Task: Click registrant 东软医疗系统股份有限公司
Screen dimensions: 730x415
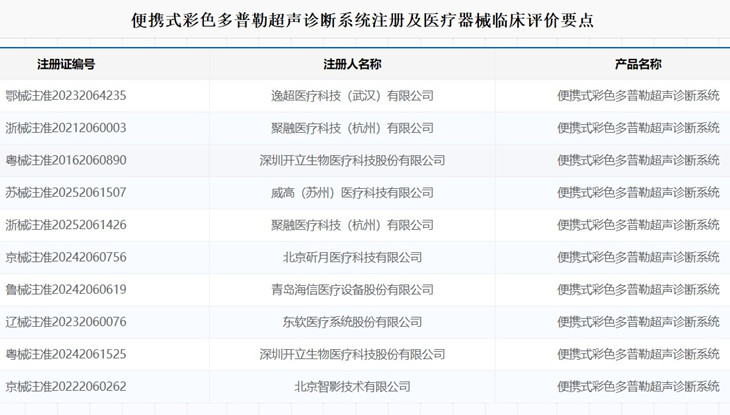Action: tap(352, 322)
